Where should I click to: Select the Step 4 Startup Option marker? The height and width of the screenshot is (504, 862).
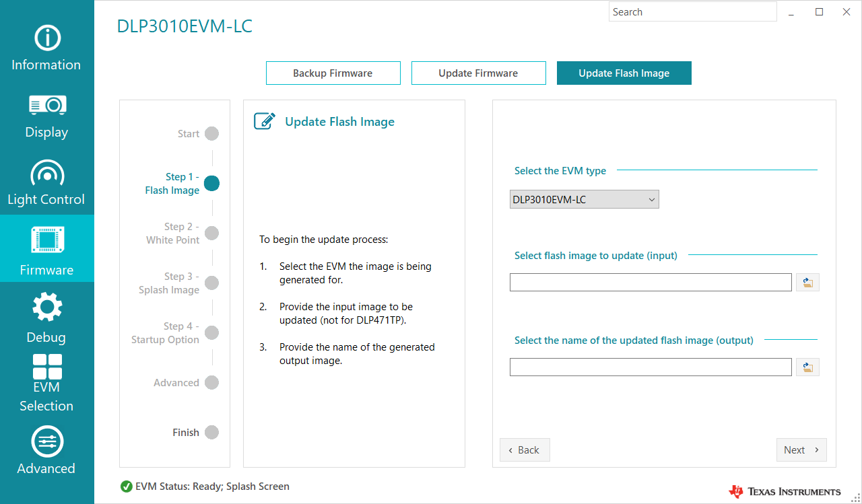coord(211,333)
